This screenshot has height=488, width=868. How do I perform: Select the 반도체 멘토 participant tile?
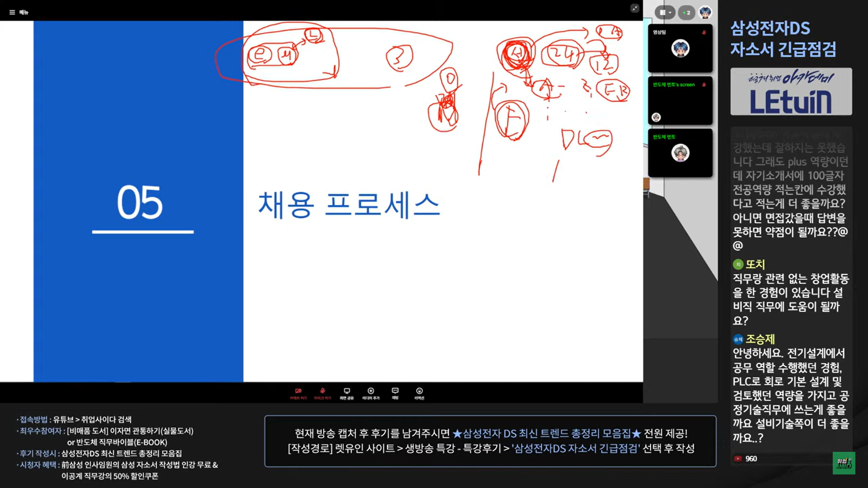click(680, 154)
